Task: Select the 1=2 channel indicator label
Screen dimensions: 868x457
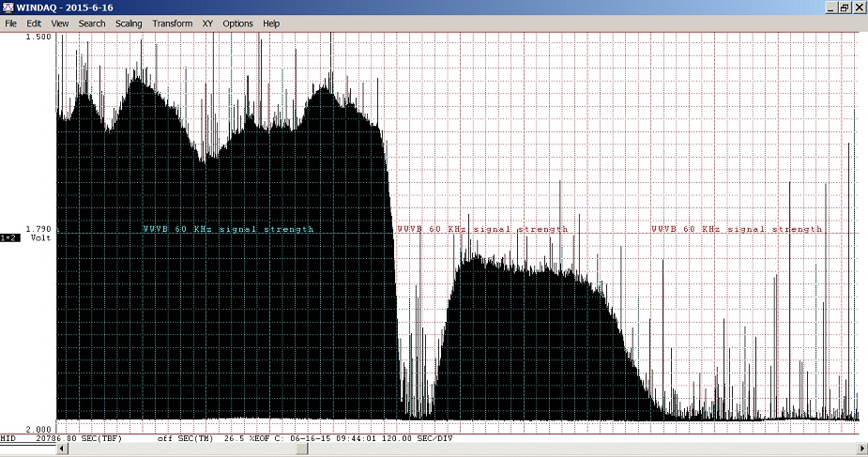Action: pyautogui.click(x=9, y=237)
